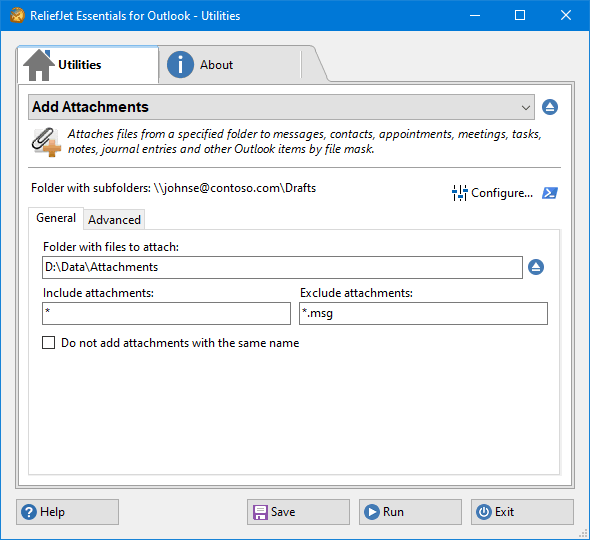
Task: Click the blue info icon on About tab
Action: pyautogui.click(x=180, y=65)
